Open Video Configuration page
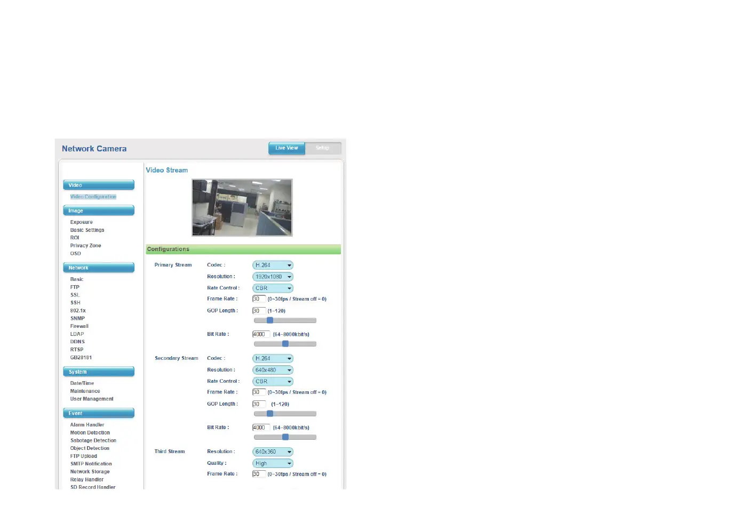 point(93,197)
